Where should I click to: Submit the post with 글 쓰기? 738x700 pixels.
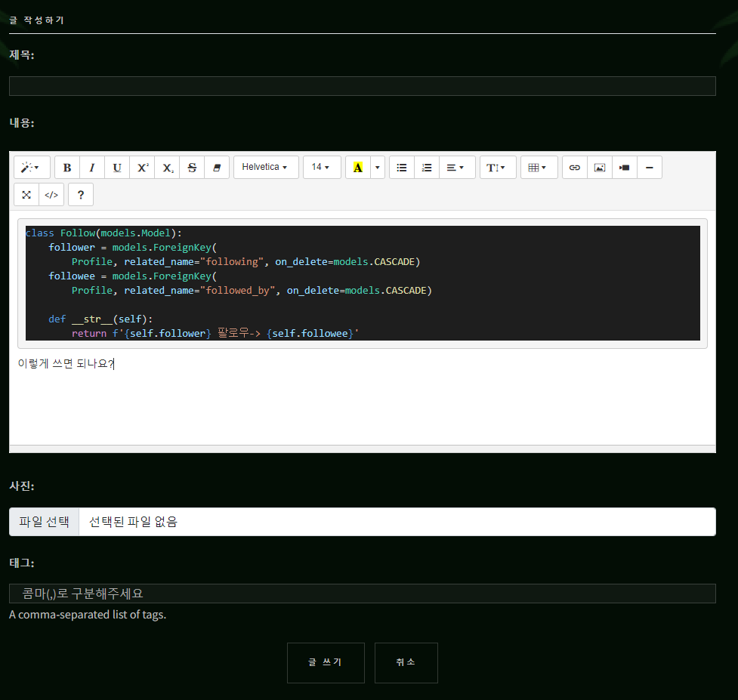[x=326, y=662]
